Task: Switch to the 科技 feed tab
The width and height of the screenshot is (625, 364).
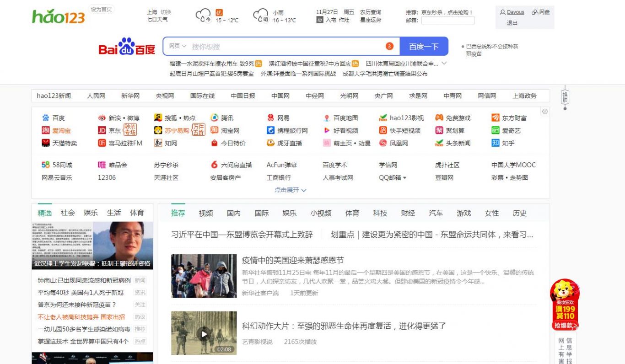Action: pos(380,213)
